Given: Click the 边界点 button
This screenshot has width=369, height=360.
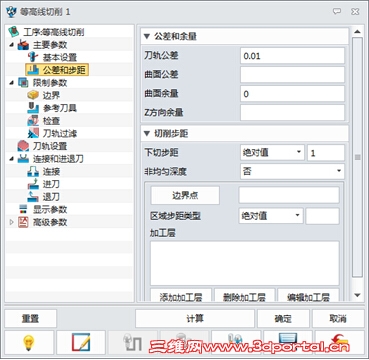Looking at the screenshot, I should (185, 195).
